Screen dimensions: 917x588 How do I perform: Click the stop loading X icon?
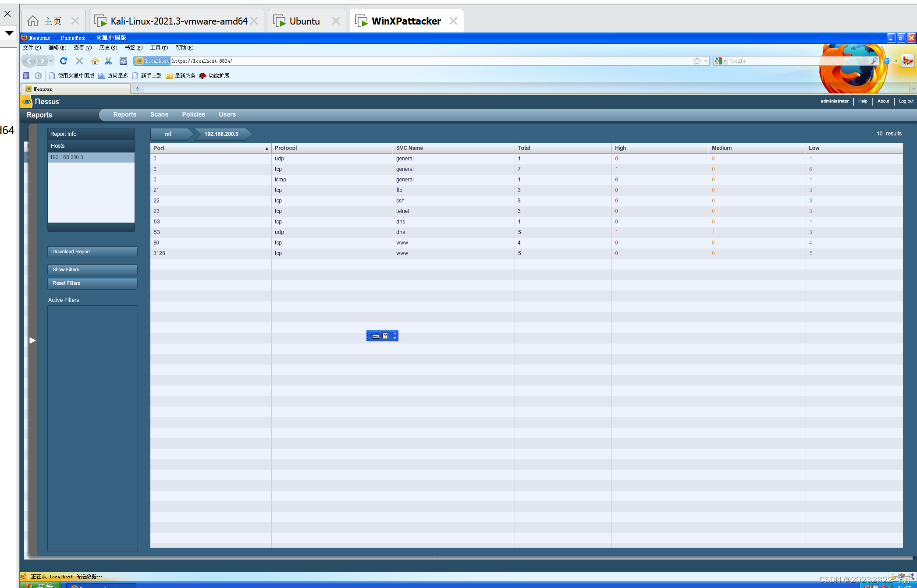pos(79,61)
